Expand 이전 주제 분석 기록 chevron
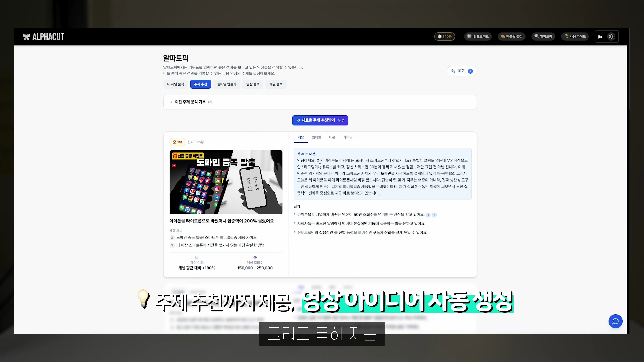 click(x=171, y=102)
